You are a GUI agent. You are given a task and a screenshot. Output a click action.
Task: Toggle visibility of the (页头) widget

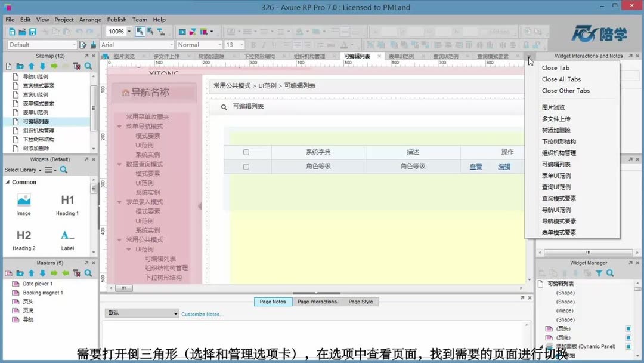[627, 328]
